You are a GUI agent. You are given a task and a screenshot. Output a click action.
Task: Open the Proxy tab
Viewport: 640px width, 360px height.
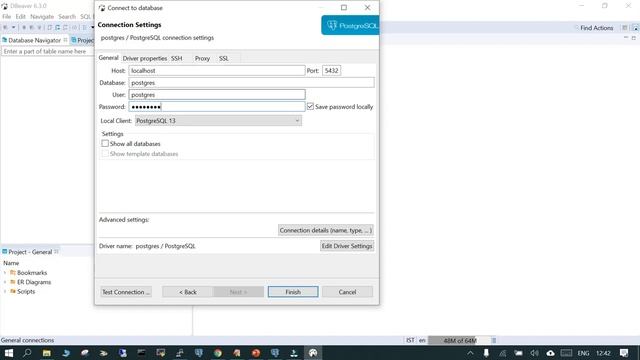202,58
